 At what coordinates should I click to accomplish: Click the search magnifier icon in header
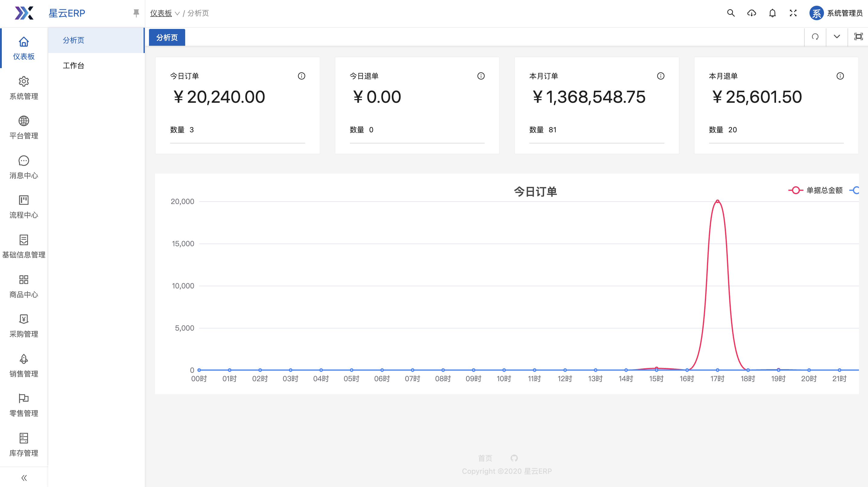[x=730, y=13]
